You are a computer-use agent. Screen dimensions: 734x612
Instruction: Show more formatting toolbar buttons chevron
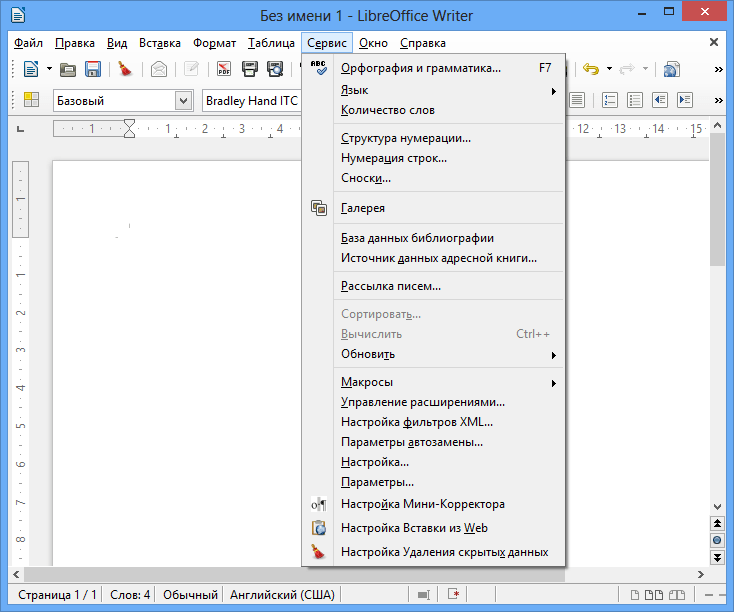click(x=719, y=100)
